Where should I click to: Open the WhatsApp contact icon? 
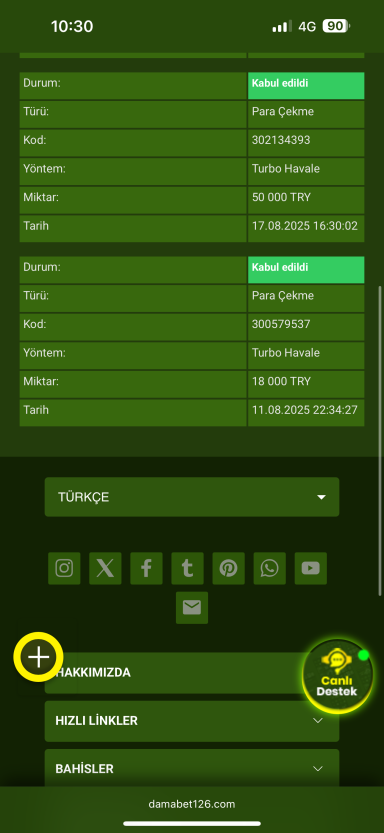click(x=269, y=568)
